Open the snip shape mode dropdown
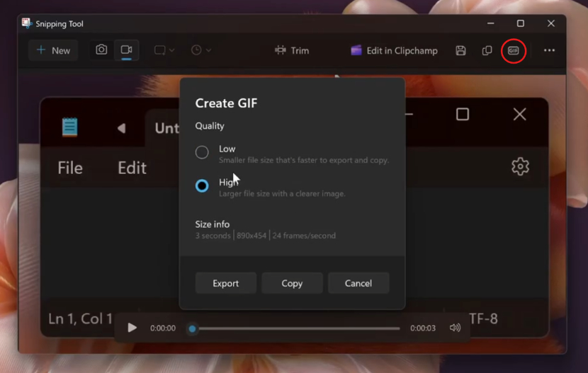 [x=164, y=50]
